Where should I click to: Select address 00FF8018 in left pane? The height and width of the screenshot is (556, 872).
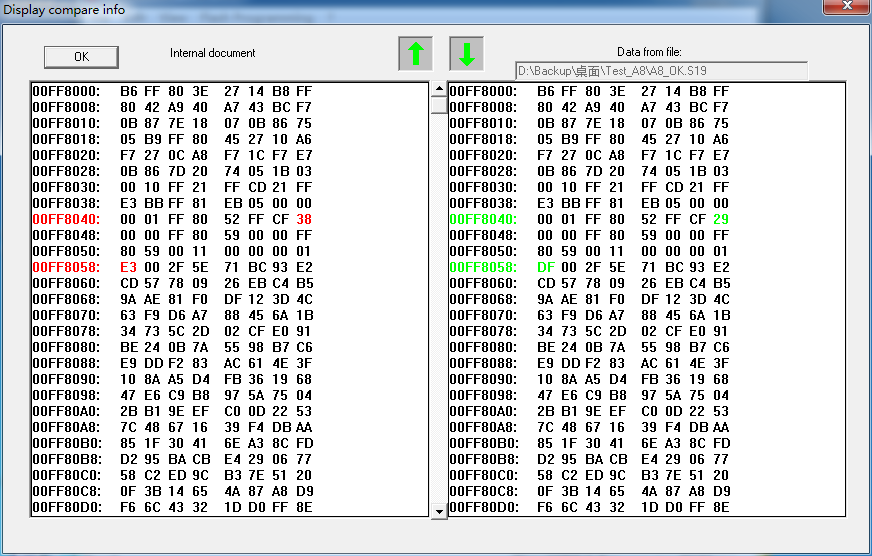[66, 139]
